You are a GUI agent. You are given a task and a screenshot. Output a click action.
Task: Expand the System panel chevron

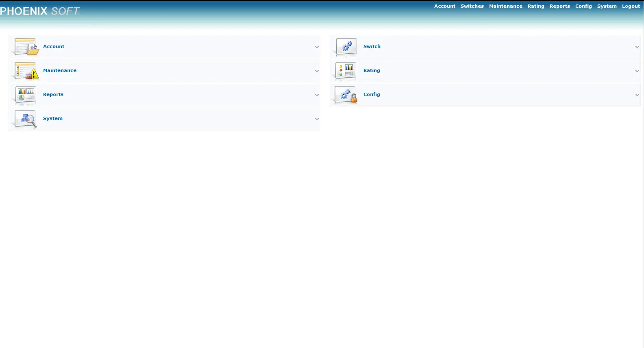317,119
